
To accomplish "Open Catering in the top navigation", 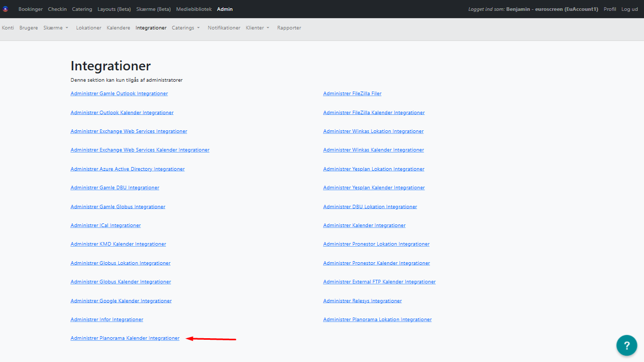I will click(x=82, y=9).
